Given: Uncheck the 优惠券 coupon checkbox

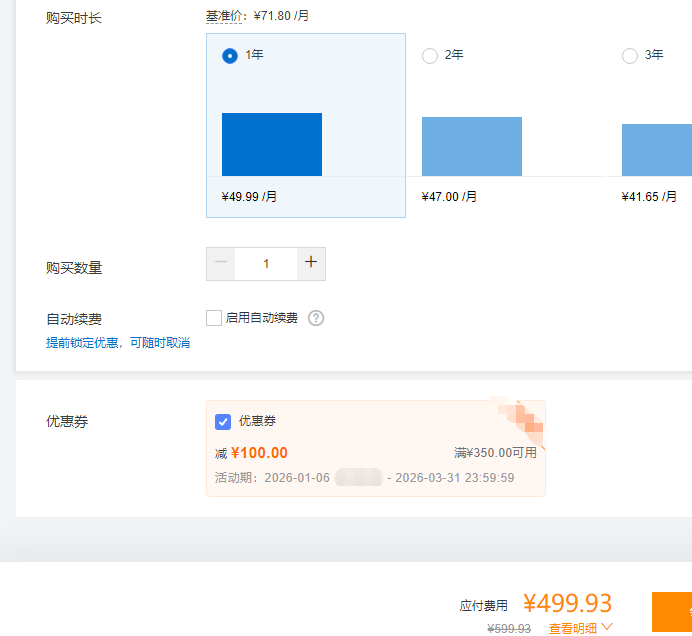Looking at the screenshot, I should tap(223, 422).
